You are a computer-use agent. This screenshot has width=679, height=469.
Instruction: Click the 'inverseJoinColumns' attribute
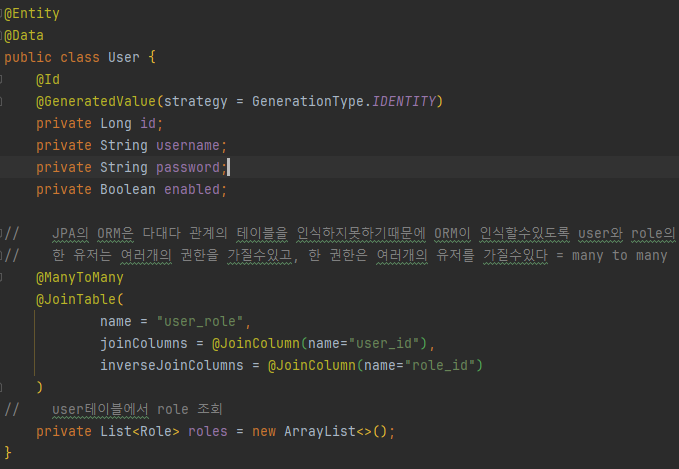pyautogui.click(x=171, y=365)
